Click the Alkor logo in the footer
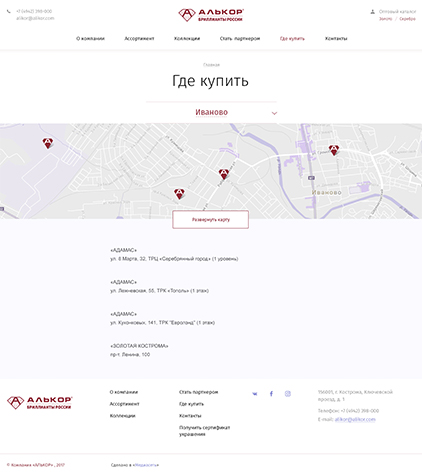422x475 pixels. 40,403
